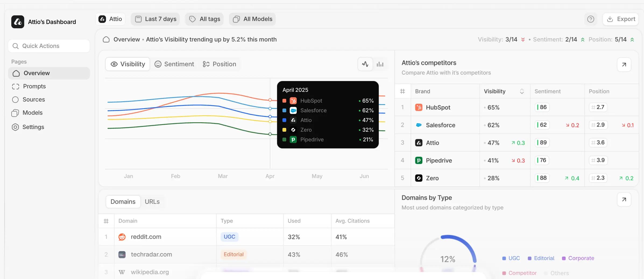Click the Visibility rank down arrows indicator

[523, 40]
